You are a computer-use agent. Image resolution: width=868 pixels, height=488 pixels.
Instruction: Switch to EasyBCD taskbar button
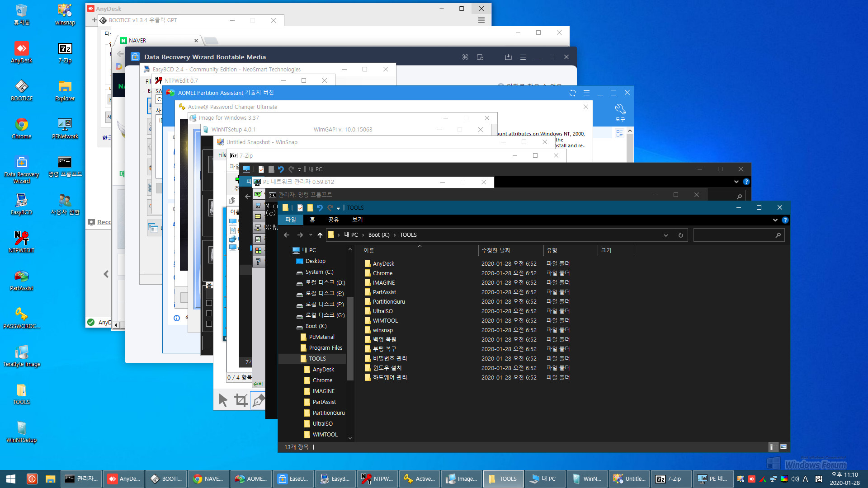coord(336,479)
